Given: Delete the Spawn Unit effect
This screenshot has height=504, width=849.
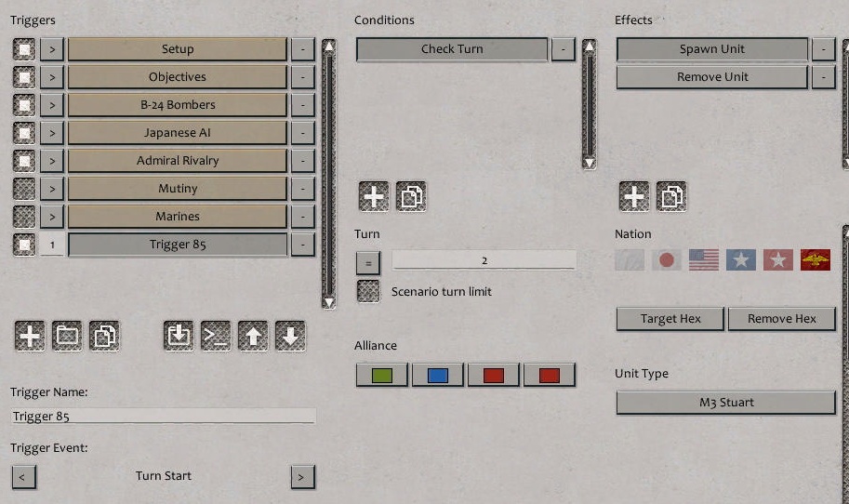Looking at the screenshot, I should point(824,49).
